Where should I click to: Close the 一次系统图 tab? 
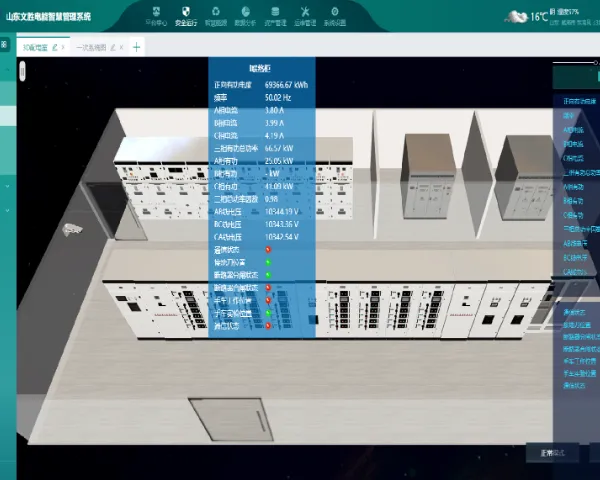click(x=121, y=47)
